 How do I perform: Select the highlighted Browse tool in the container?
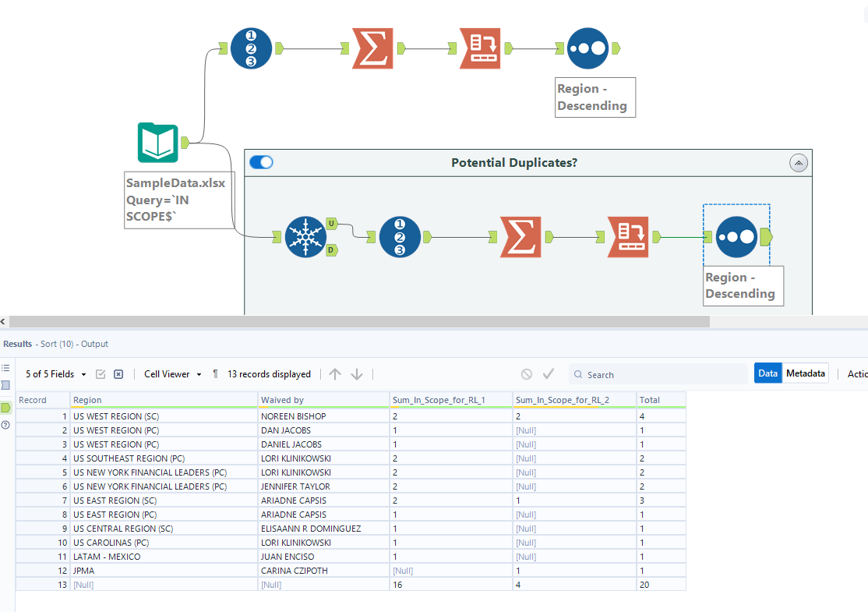coord(736,236)
